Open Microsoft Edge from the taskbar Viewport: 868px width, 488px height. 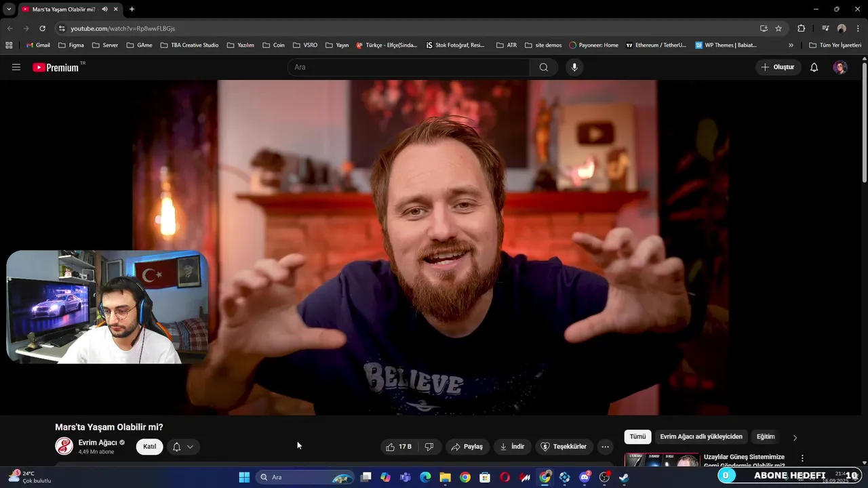click(x=425, y=477)
